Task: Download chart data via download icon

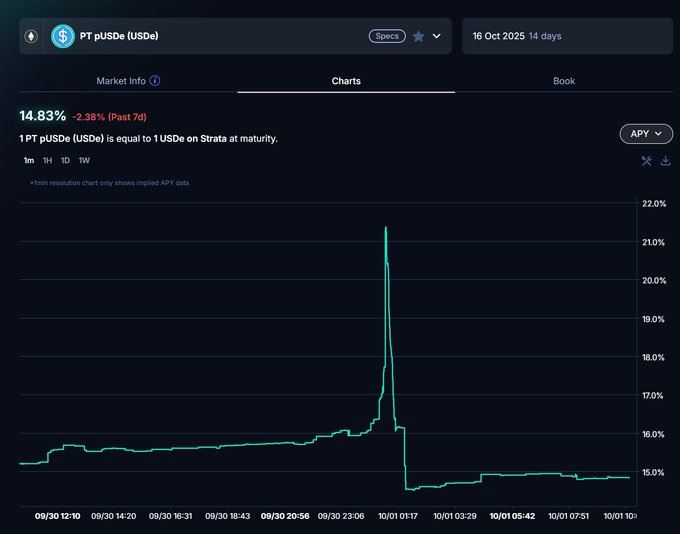Action: pos(666,161)
